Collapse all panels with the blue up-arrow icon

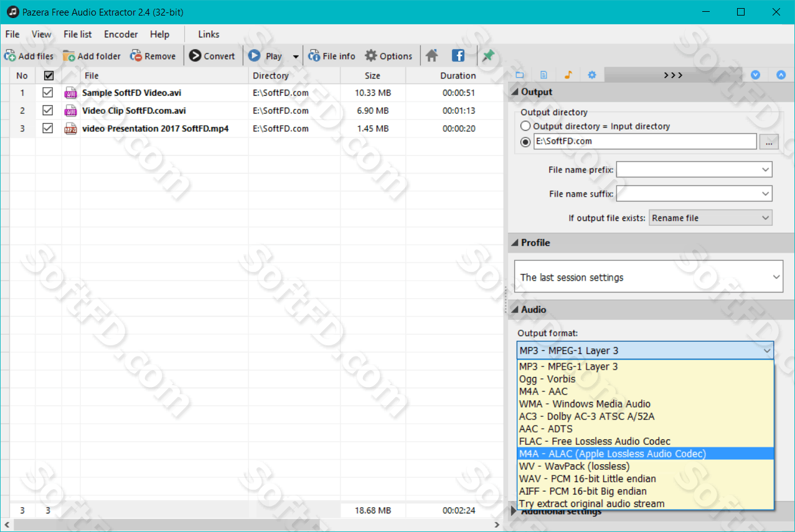tap(781, 75)
